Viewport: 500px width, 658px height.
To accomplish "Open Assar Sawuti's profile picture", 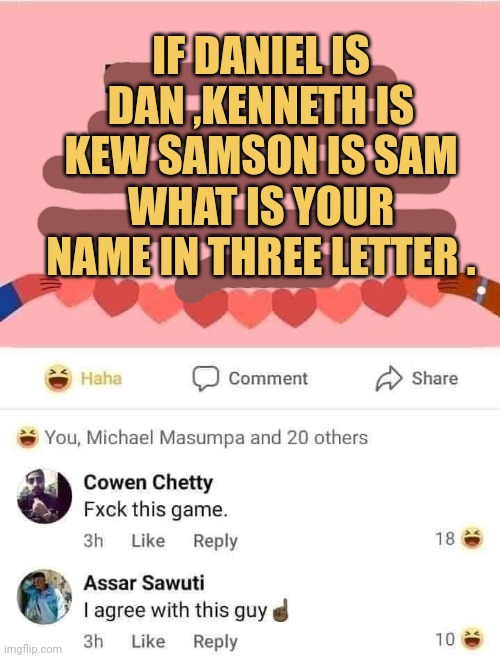I will pyautogui.click(x=45, y=596).
